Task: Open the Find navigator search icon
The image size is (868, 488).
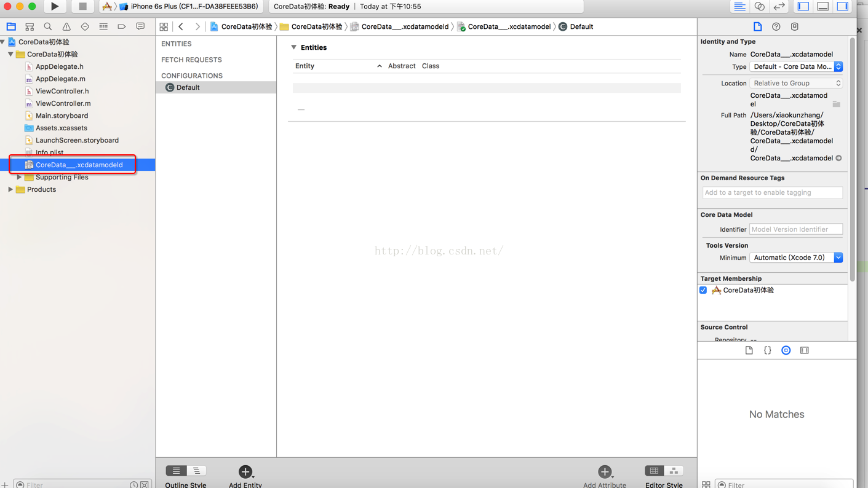Action: click(x=48, y=26)
